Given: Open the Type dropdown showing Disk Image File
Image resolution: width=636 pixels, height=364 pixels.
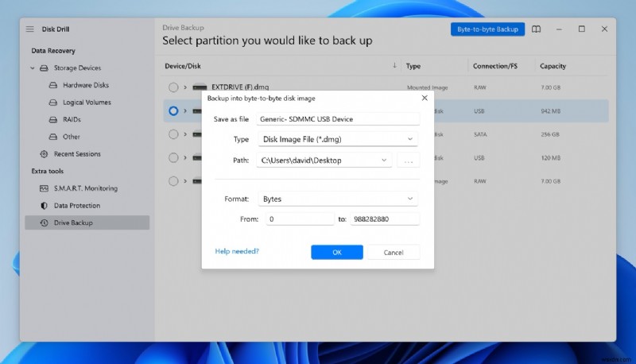Looking at the screenshot, I should click(338, 139).
